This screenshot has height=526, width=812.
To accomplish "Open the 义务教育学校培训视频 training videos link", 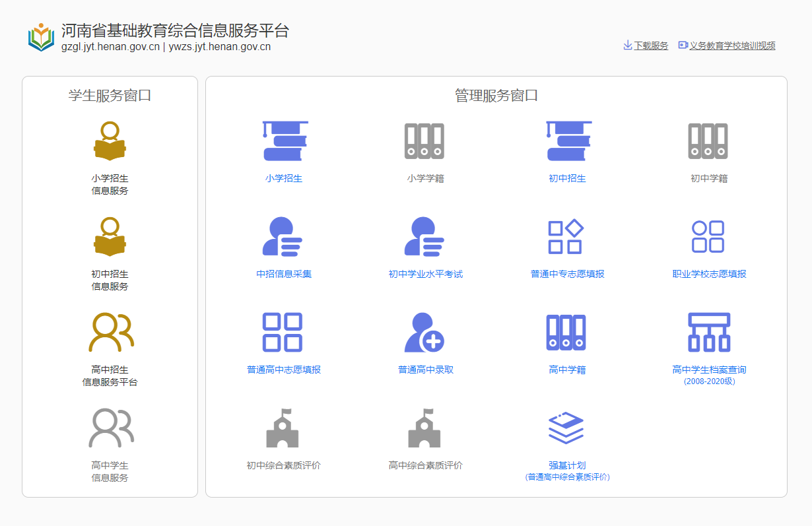I will (x=731, y=45).
